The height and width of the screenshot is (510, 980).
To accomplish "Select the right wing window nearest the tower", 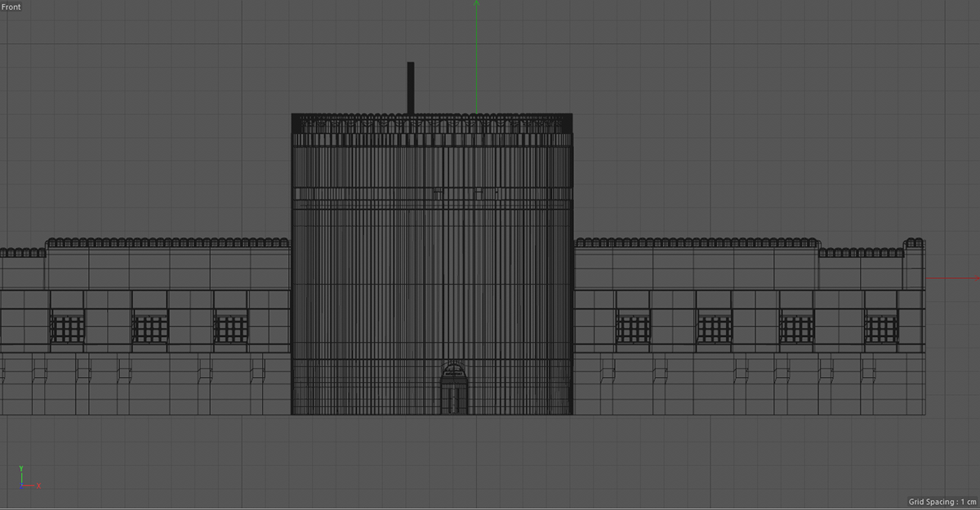I will [x=632, y=329].
